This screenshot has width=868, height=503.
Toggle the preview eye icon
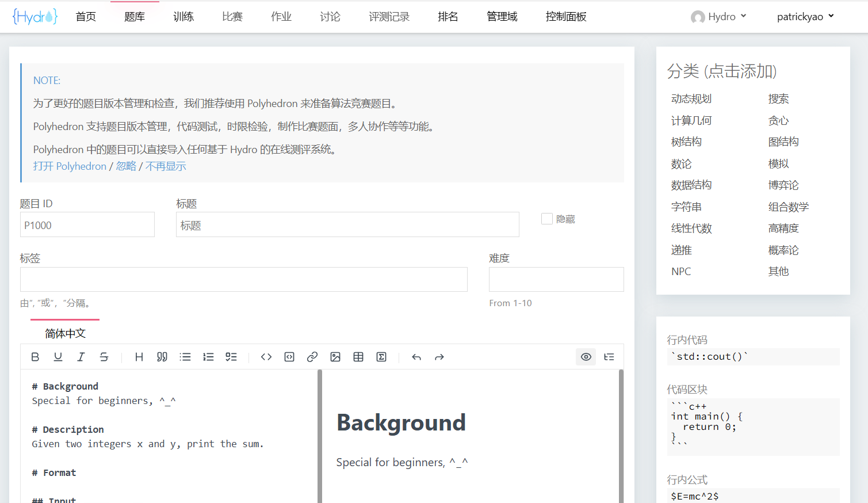tap(586, 357)
